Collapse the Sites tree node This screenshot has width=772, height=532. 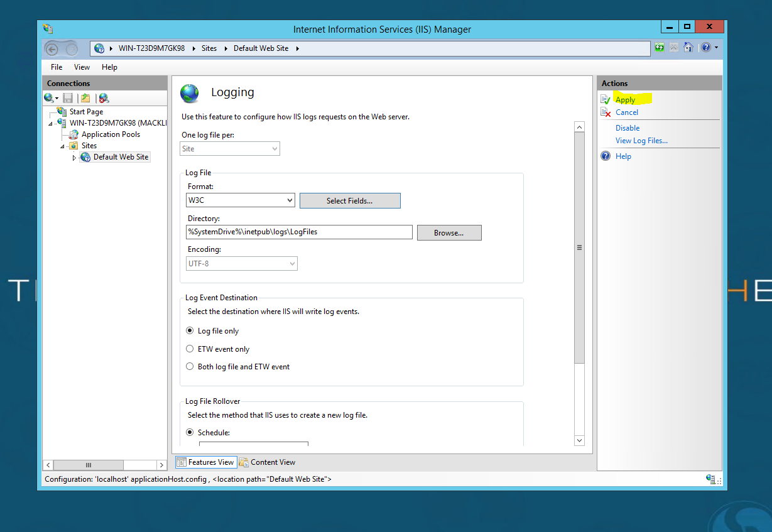63,146
